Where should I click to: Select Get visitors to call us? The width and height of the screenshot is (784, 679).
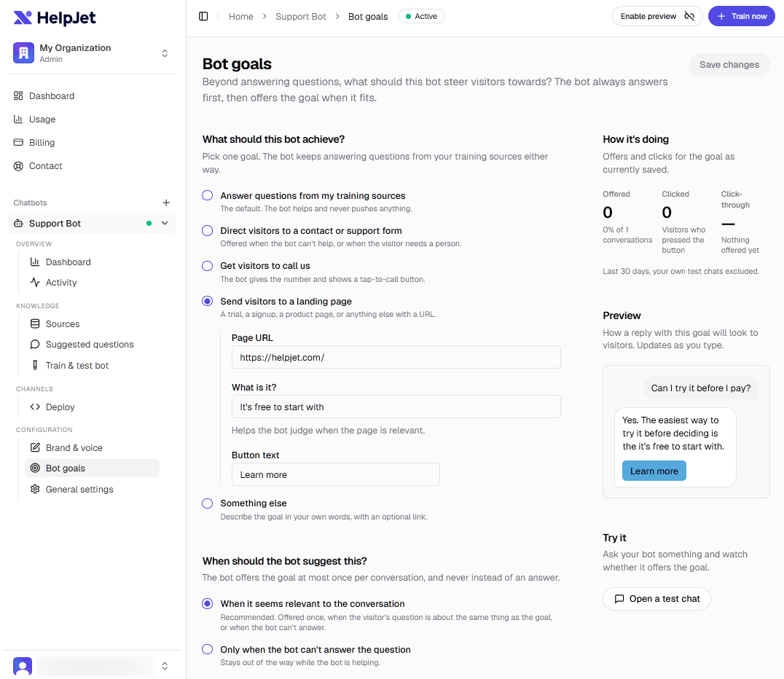pyautogui.click(x=207, y=265)
